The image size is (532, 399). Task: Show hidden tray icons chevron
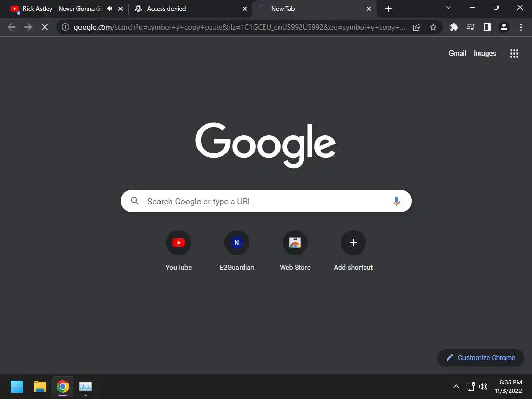456,387
